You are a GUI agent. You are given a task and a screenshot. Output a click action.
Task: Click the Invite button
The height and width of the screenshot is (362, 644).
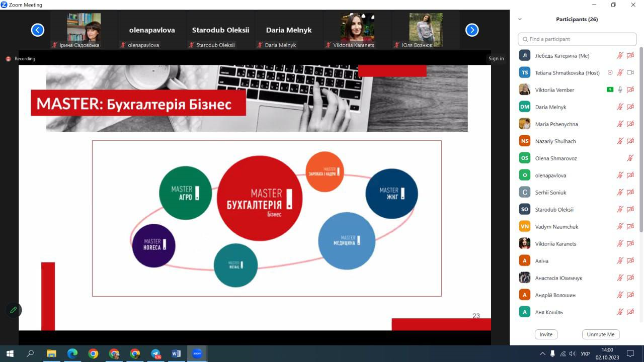pyautogui.click(x=546, y=334)
